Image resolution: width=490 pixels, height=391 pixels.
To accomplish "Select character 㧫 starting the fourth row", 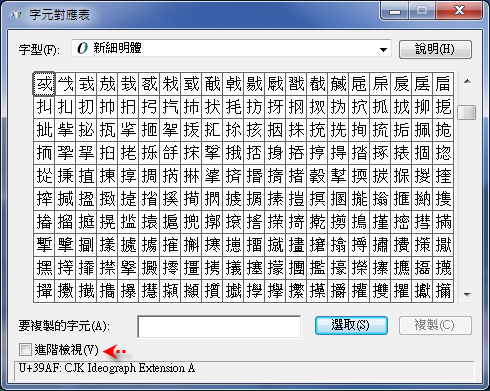I will click(x=44, y=153).
